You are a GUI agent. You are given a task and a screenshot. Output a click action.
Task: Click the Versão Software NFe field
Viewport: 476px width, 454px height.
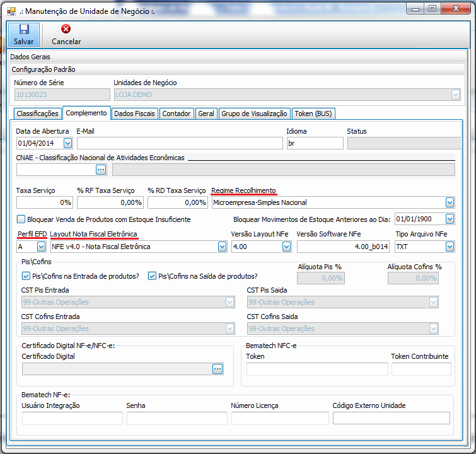coord(343,247)
